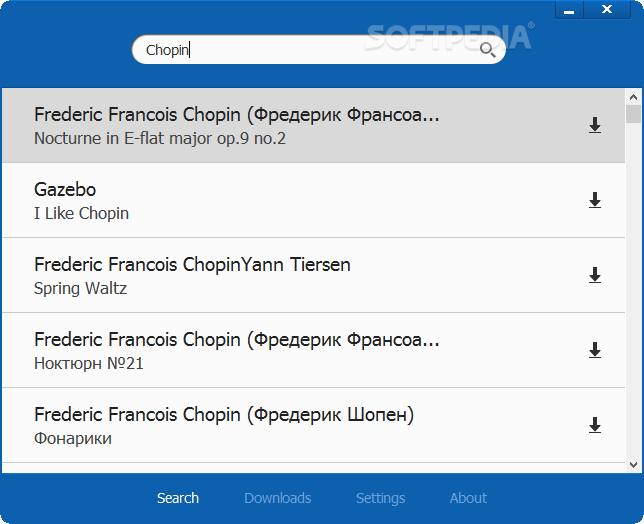644x524 pixels.
Task: Open the Settings tab
Action: (380, 498)
